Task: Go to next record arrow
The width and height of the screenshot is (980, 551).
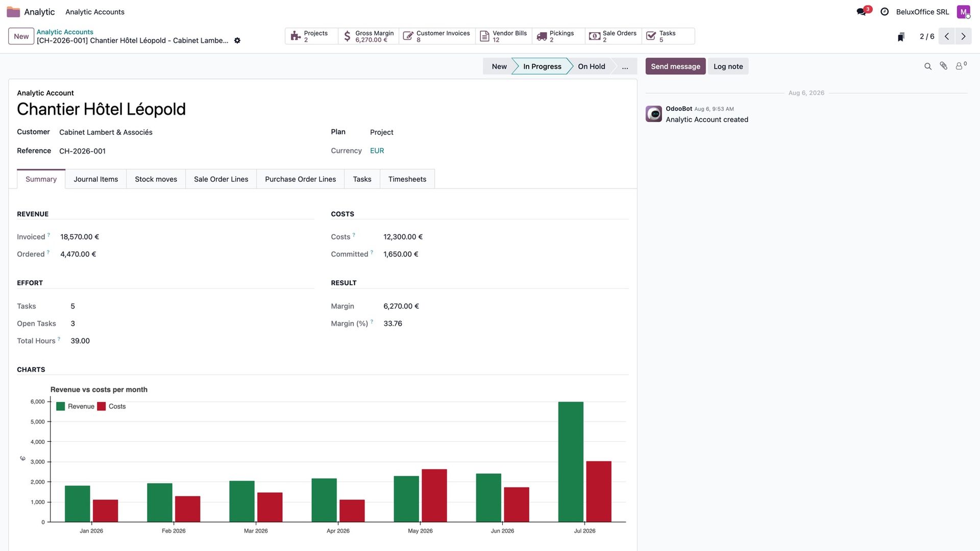Action: (963, 36)
